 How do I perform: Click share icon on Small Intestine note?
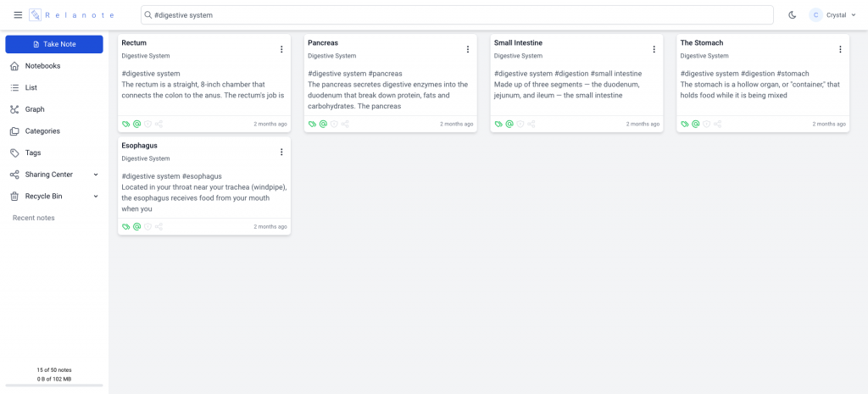pyautogui.click(x=531, y=124)
